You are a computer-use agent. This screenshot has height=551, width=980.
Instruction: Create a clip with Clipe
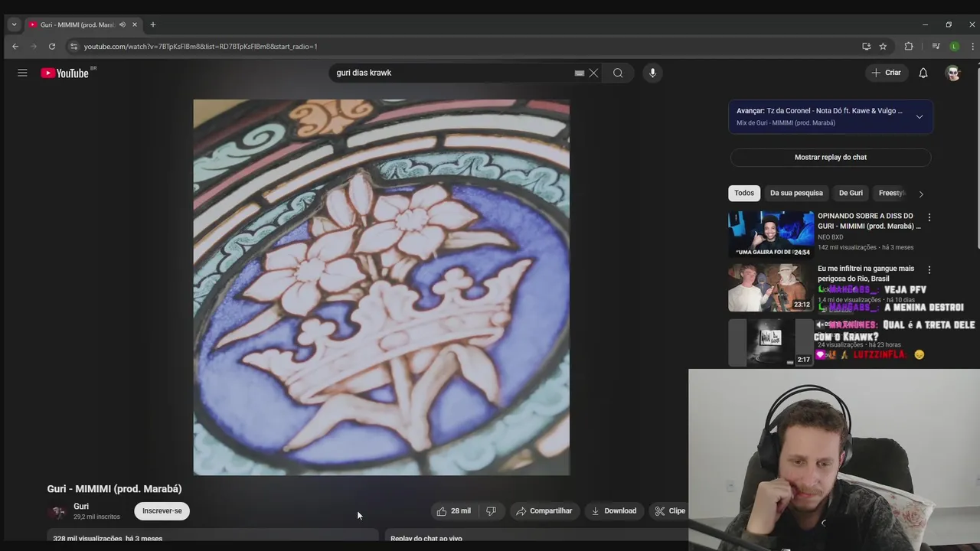(x=670, y=510)
